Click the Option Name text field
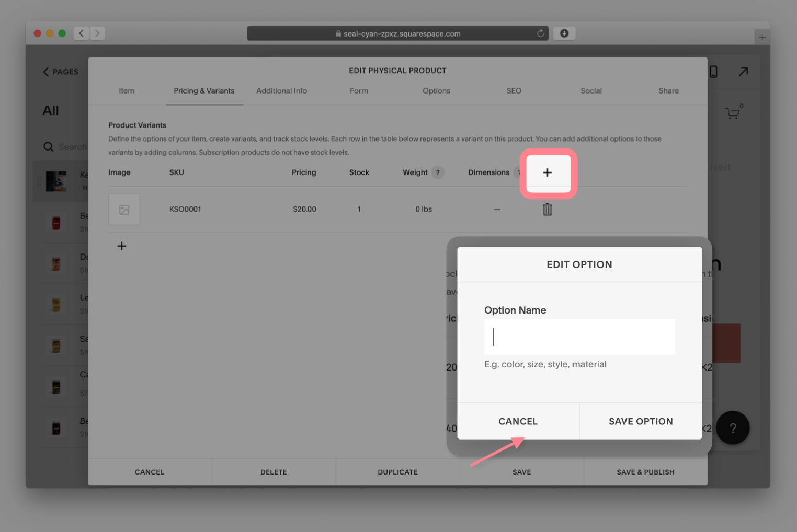The image size is (797, 532). (x=579, y=337)
